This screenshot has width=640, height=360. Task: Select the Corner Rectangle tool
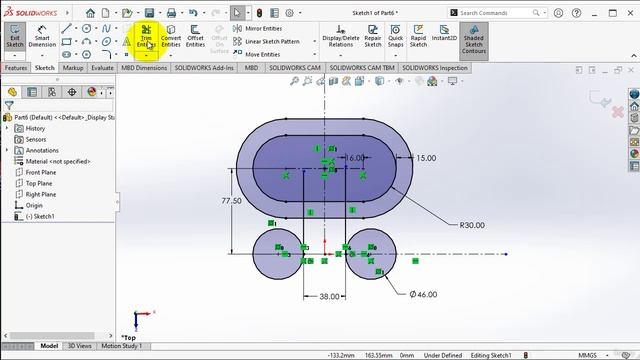67,41
